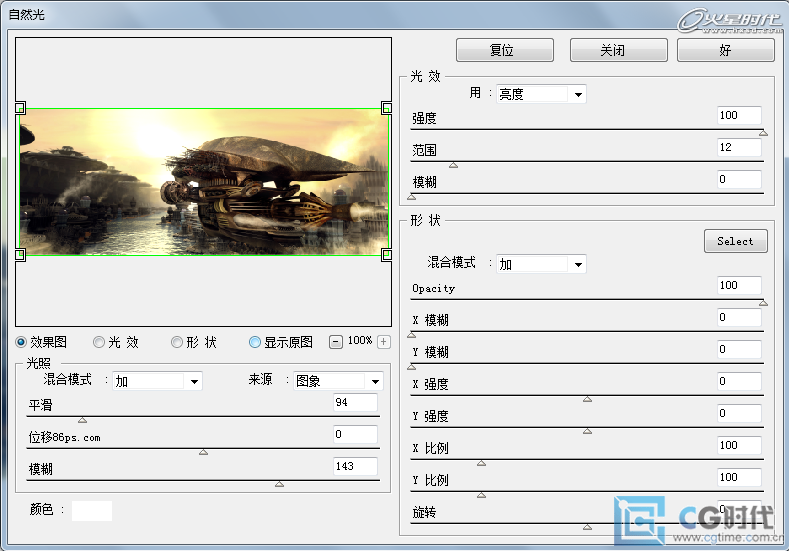Click the bottom-right crop handle on preview
The height and width of the screenshot is (551, 789).
click(x=386, y=255)
